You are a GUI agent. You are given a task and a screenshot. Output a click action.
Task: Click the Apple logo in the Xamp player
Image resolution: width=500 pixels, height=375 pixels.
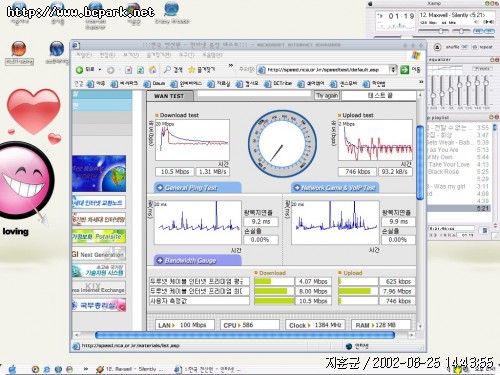point(370,4)
